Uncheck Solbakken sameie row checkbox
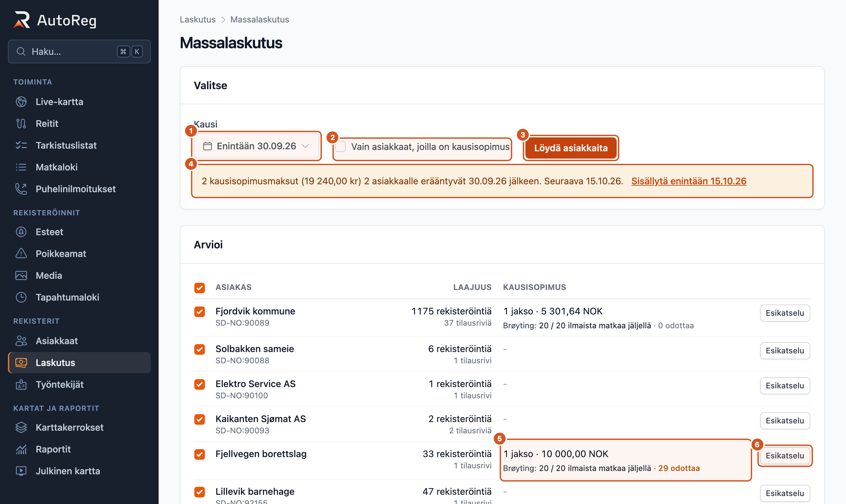The height and width of the screenshot is (504, 846). (x=200, y=349)
